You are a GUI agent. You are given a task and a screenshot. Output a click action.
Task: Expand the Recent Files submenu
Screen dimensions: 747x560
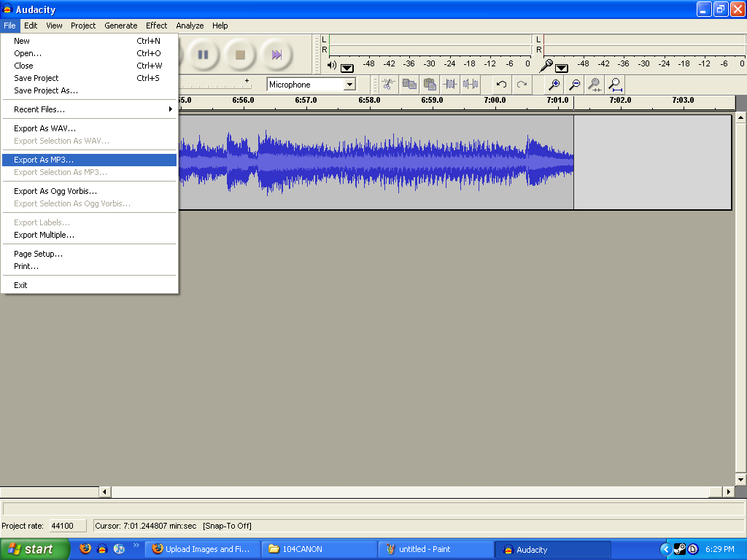coord(90,109)
